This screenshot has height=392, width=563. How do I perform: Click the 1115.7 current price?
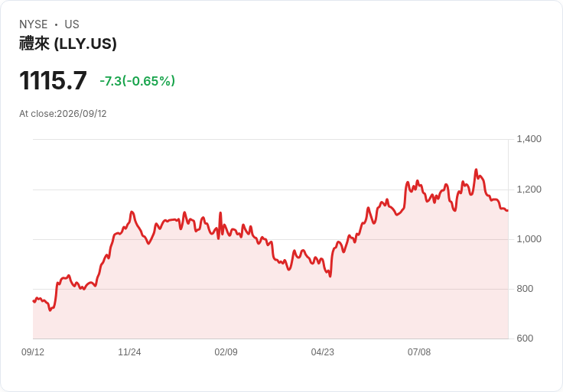click(53, 80)
